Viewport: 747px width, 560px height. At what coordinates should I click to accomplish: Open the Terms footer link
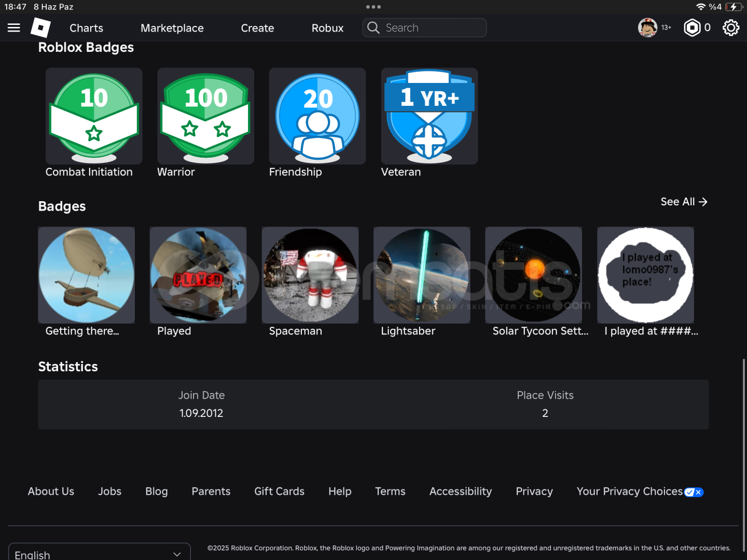coord(390,492)
